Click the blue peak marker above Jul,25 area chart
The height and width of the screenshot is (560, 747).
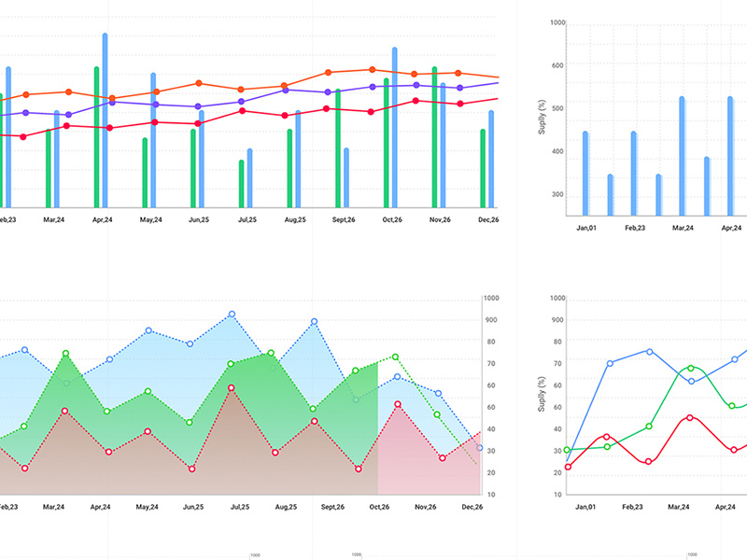tap(233, 313)
